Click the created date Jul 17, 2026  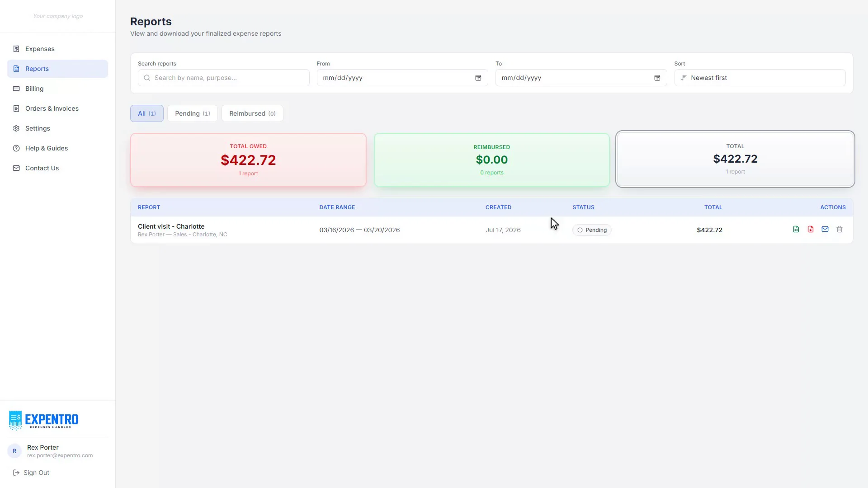[503, 230]
